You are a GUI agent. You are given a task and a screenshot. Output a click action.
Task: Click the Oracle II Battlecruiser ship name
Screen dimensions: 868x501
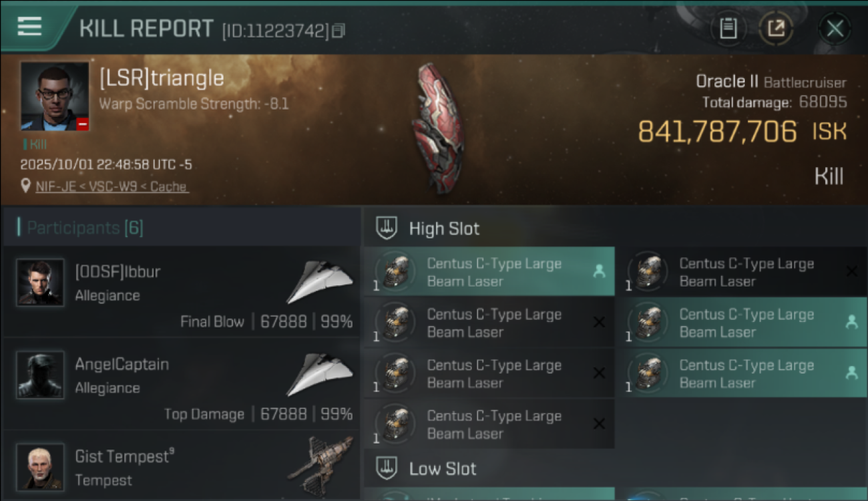coord(771,82)
